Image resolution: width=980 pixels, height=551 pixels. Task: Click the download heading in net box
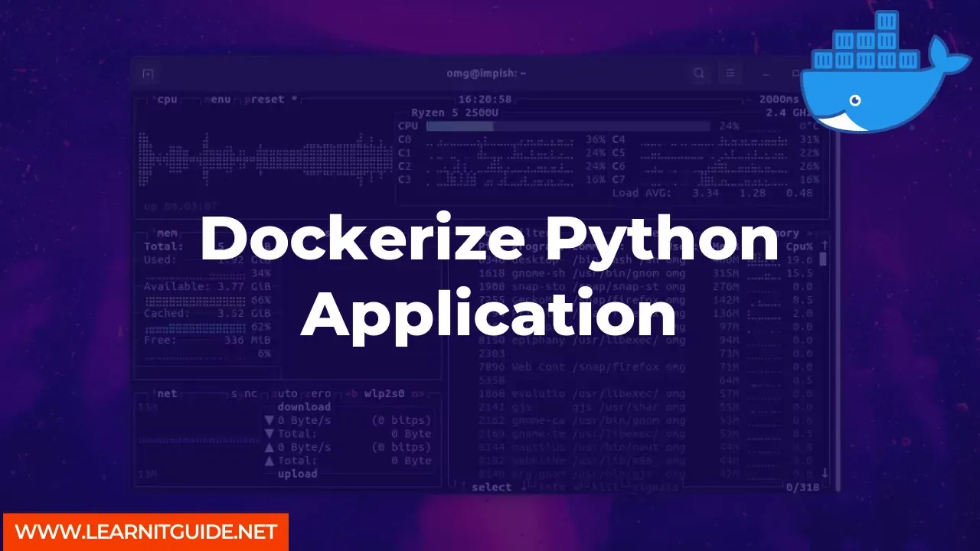pos(304,407)
